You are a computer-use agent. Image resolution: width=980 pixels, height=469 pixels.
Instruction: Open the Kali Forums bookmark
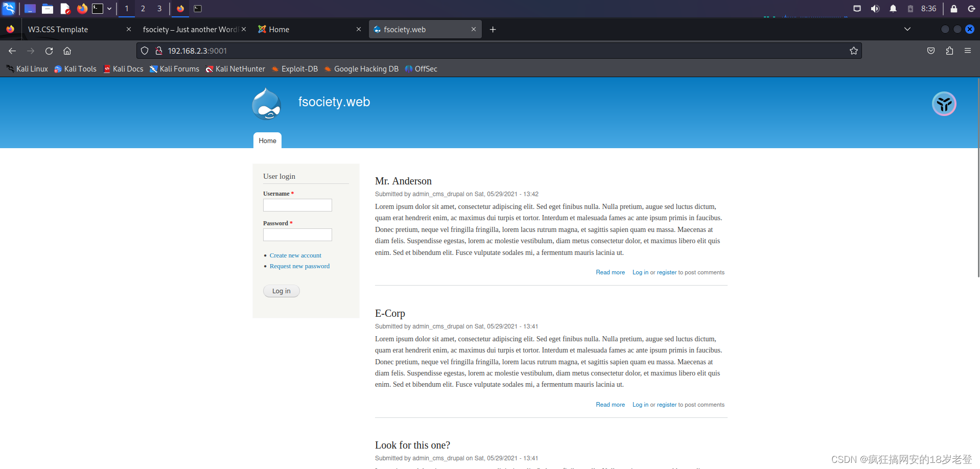click(x=174, y=69)
